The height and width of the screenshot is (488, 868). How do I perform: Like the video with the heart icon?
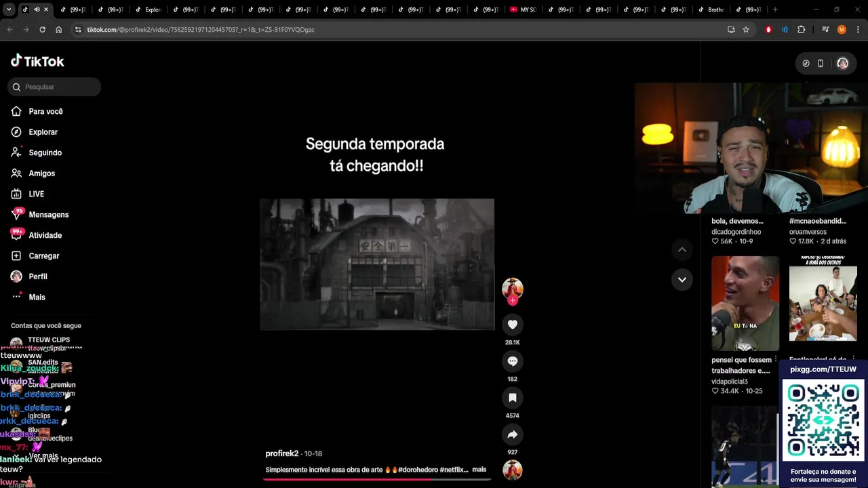coord(513,325)
